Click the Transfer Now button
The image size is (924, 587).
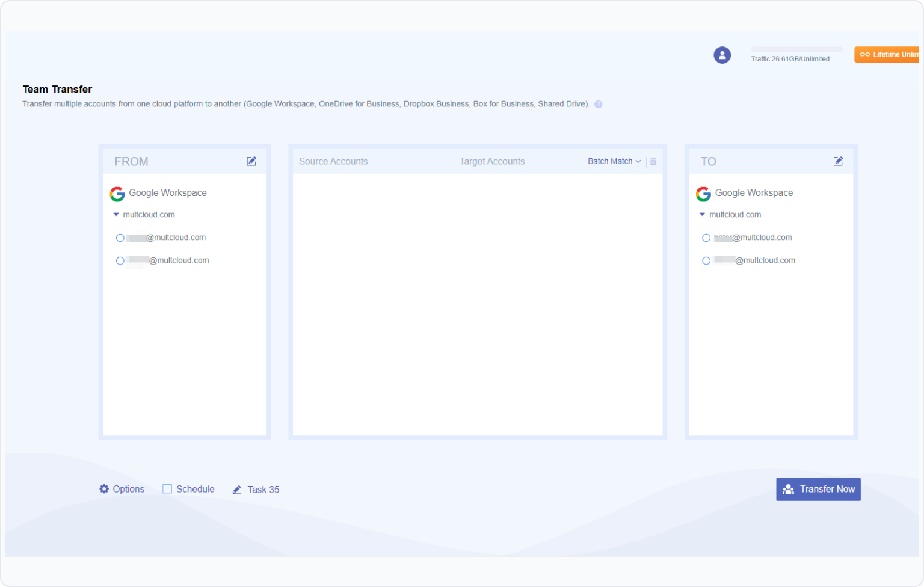818,490
